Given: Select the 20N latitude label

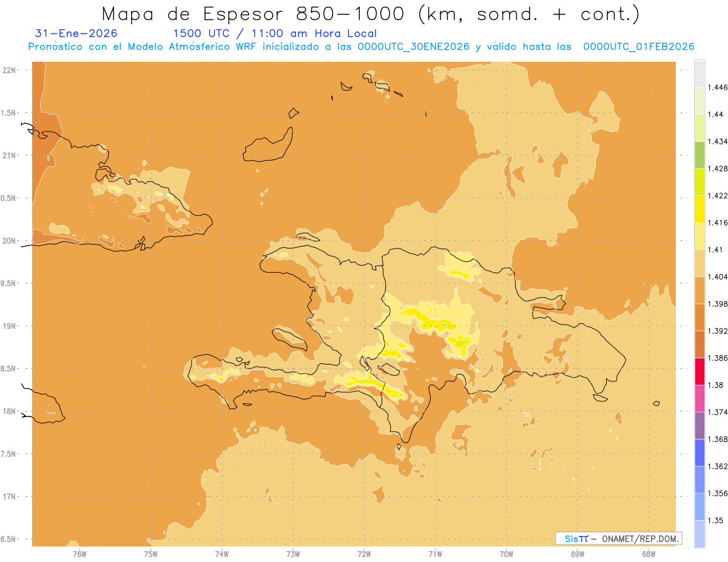Looking at the screenshot, I should tap(9, 241).
